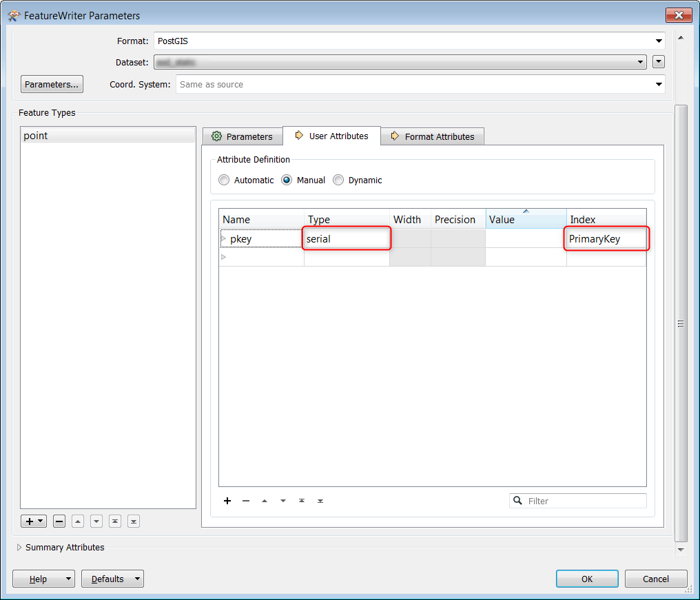
Task: Move the attribute down with the down-arrow icon
Action: [283, 501]
